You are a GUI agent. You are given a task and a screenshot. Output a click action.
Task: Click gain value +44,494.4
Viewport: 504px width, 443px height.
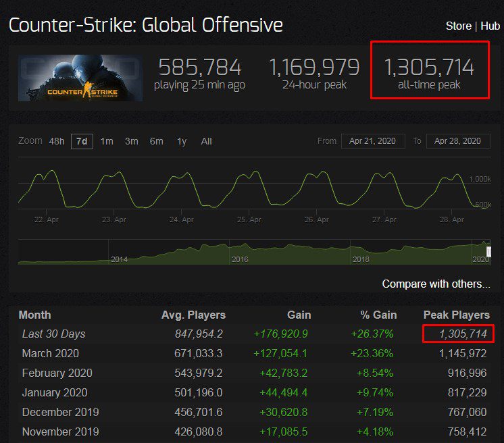coord(284,392)
